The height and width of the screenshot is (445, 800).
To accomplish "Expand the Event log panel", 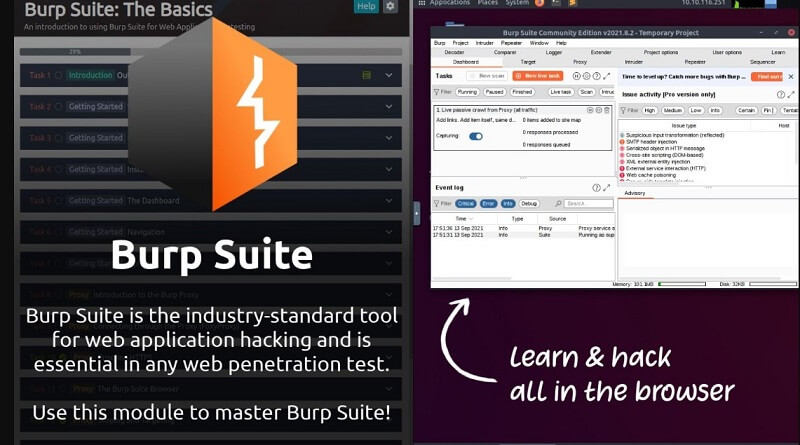I will tap(606, 188).
